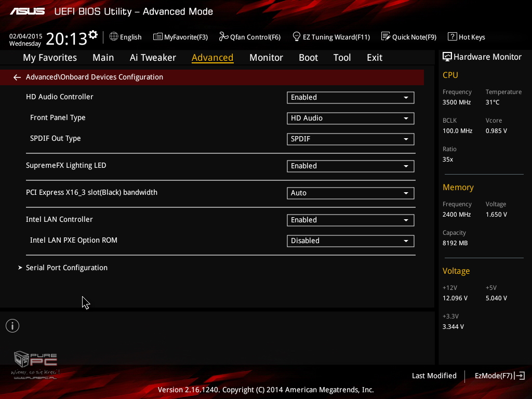Click the globe language icon
532x399 pixels.
[114, 36]
